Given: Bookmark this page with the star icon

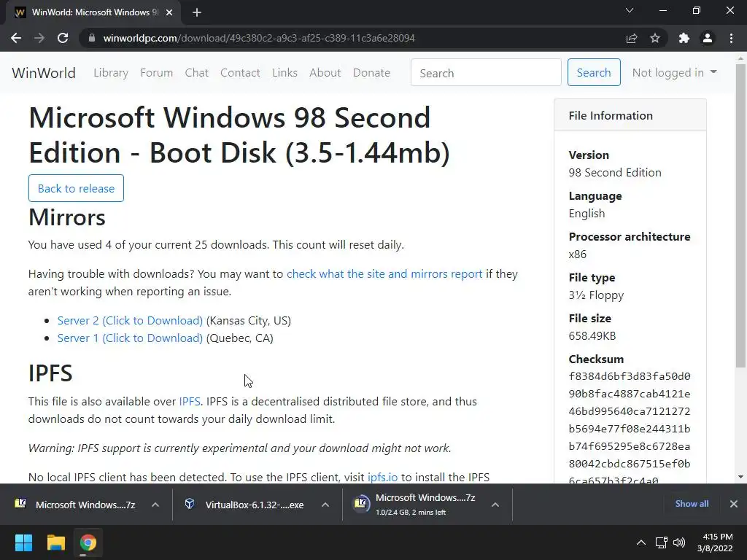Looking at the screenshot, I should coord(655,38).
